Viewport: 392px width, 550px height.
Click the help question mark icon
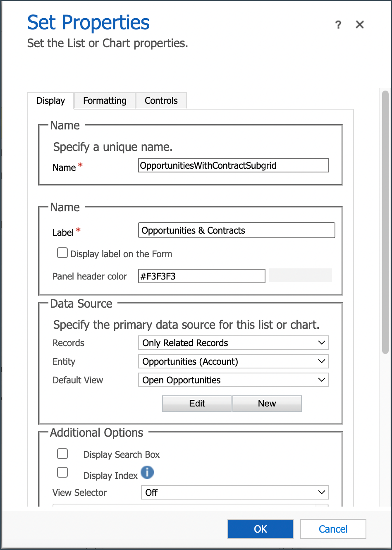pos(338,25)
